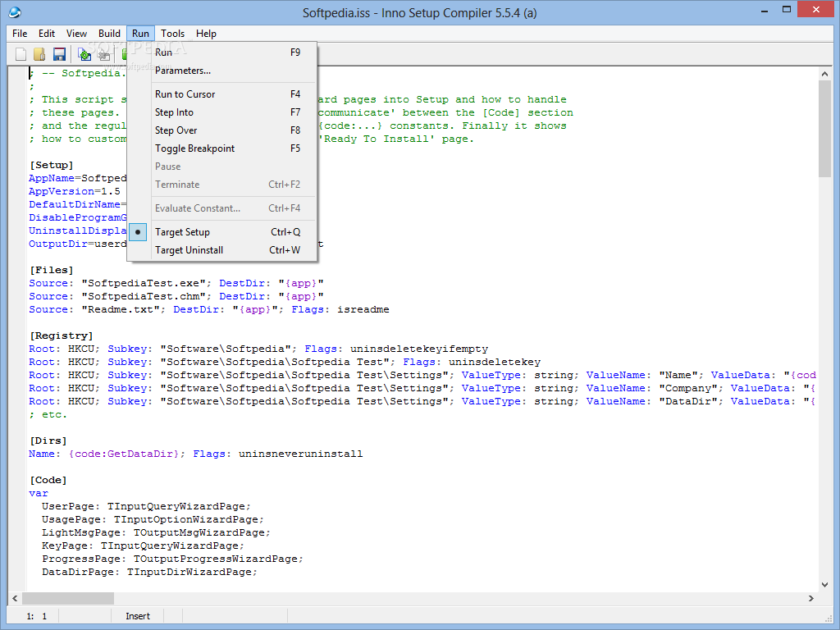The image size is (840, 630).
Task: Click KeyPage: TInputQueryWizardPage line
Action: tap(143, 546)
